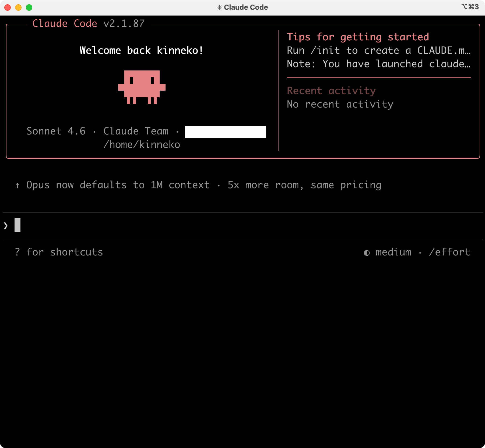The width and height of the screenshot is (485, 448).
Task: Click the ⌥⌘3 shortcut indicator in the title bar
Action: 470,7
